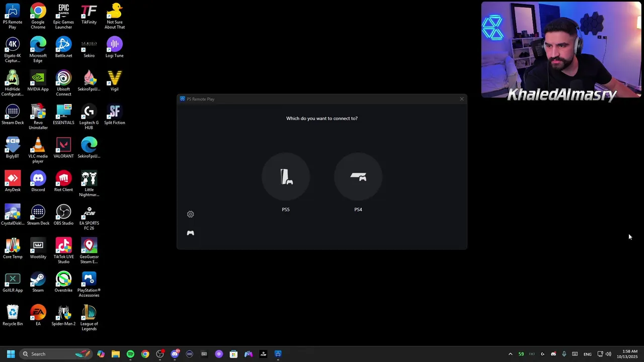
Task: Open GeoGuessr Steam Edition desktop icon
Action: point(89,251)
